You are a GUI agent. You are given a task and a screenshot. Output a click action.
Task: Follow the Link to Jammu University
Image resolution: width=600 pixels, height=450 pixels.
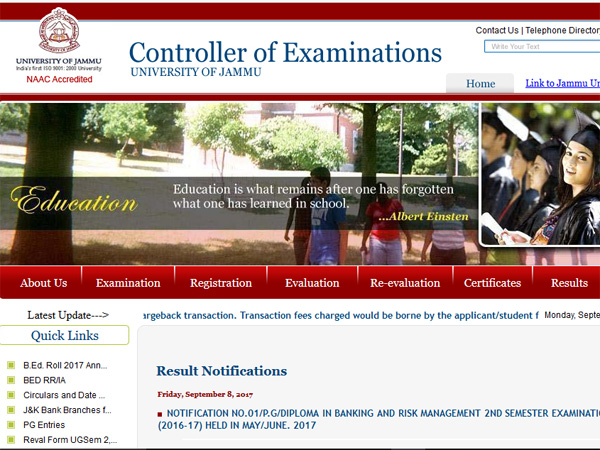[x=562, y=84]
